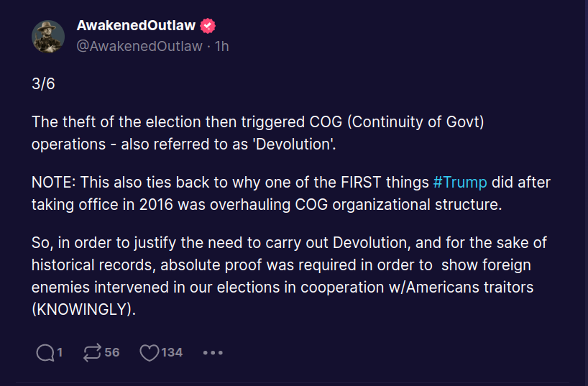Viewport: 588px width, 386px height.
Task: Like the post with the heart icon
Action: coord(149,352)
